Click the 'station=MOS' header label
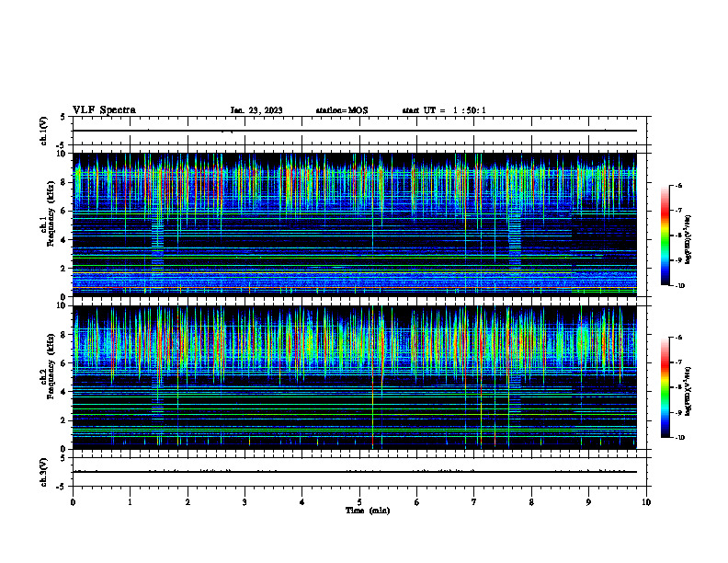The height and width of the screenshot is (563, 728). pos(342,110)
